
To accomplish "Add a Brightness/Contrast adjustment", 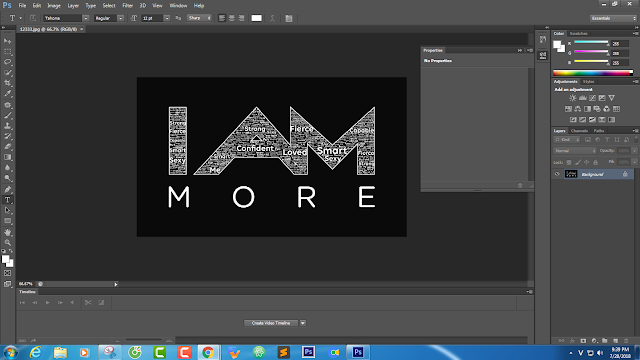I will point(573,98).
